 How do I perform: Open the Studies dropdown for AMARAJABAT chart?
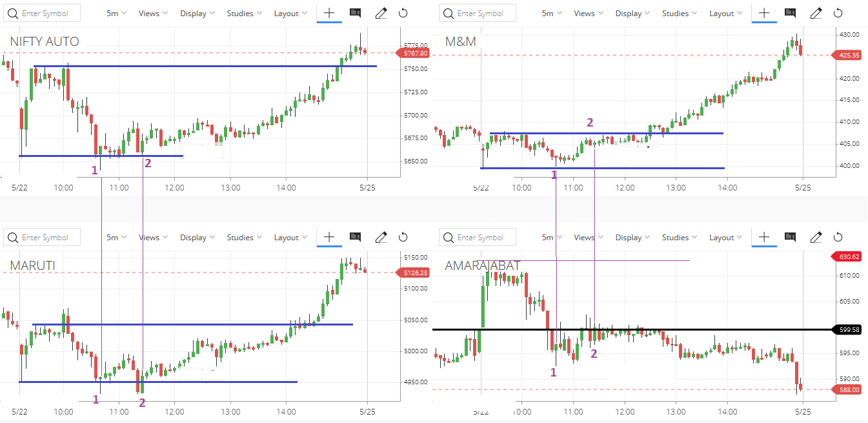pos(680,237)
